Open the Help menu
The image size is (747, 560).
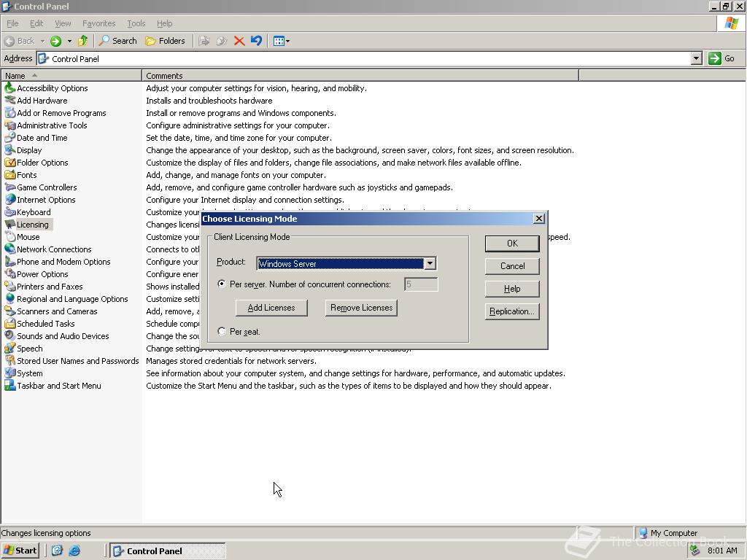click(164, 23)
